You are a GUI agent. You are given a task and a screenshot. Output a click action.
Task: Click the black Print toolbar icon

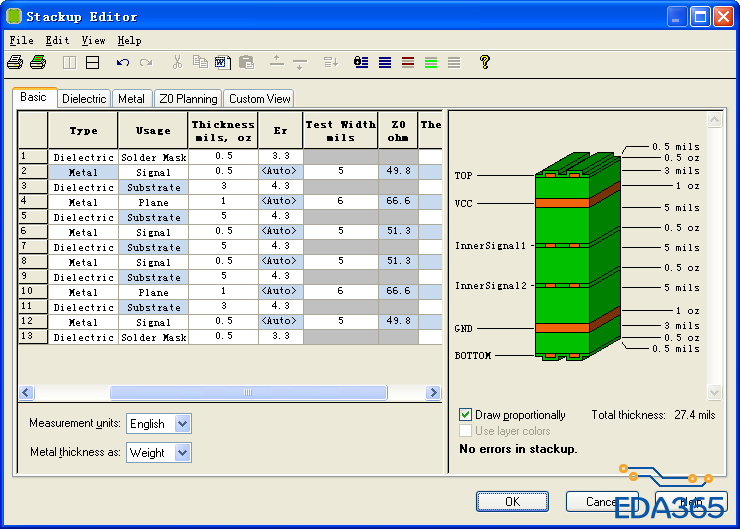pos(15,62)
